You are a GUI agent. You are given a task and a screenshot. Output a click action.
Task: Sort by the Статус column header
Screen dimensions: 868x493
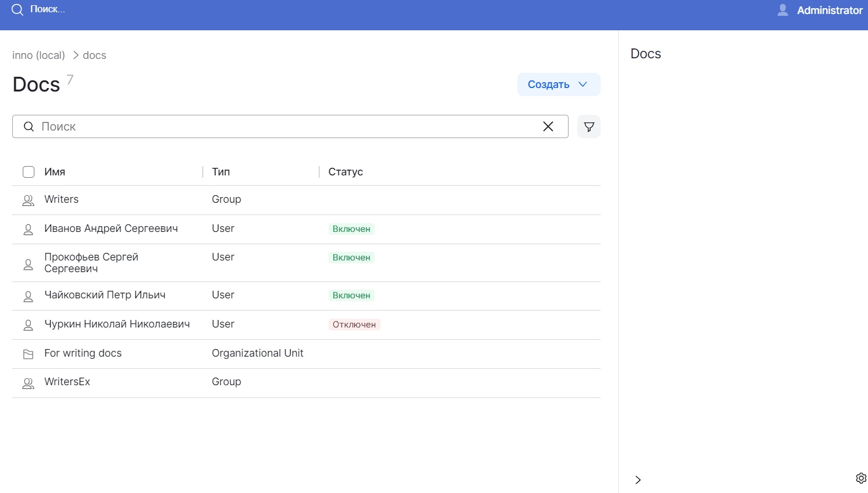tap(345, 172)
